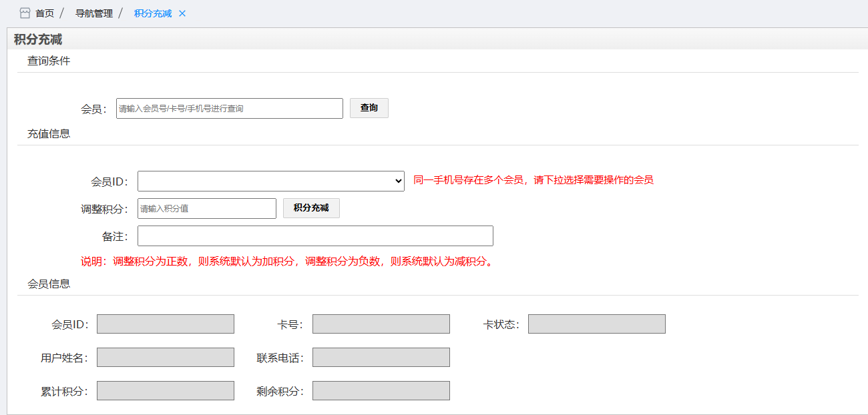Viewport: 868px width, 415px height.
Task: Click the 会员信息 section heading
Action: pos(49,284)
